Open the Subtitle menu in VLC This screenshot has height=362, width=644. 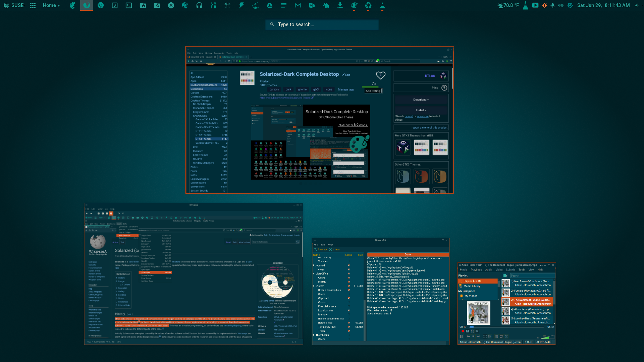point(511,270)
